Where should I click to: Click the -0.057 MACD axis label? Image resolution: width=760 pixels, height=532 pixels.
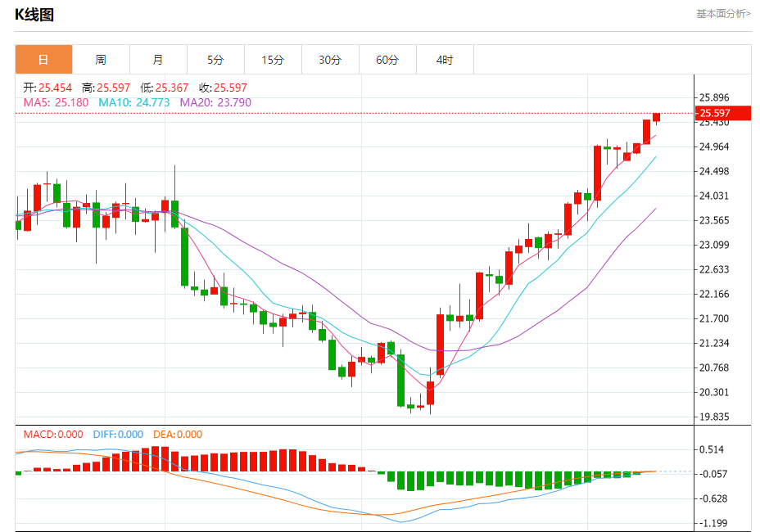click(713, 474)
